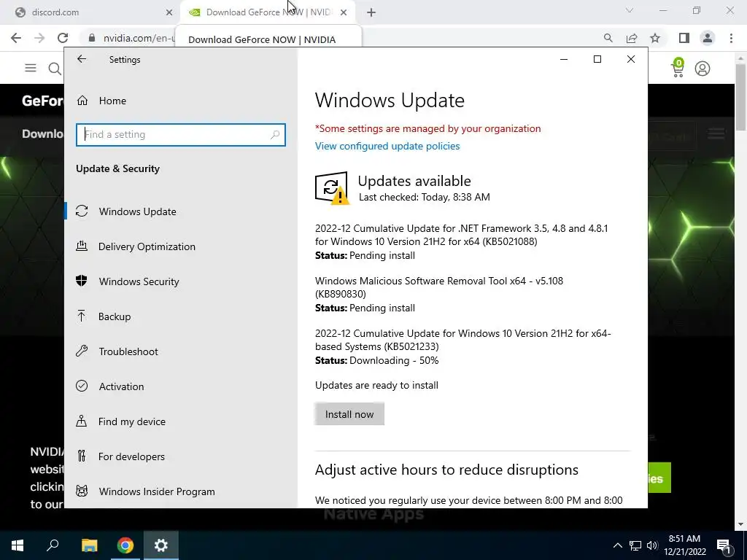The width and height of the screenshot is (747, 560).
Task: Open the Windows Start menu
Action: [x=18, y=545]
